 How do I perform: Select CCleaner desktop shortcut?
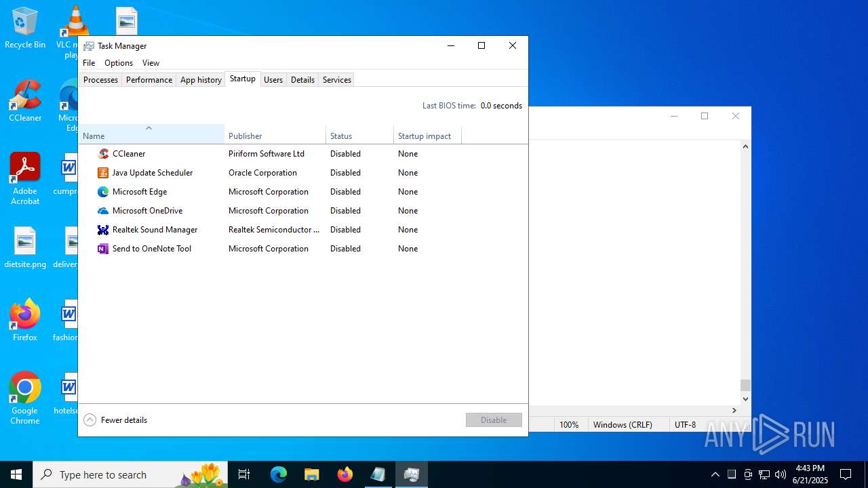[25, 102]
